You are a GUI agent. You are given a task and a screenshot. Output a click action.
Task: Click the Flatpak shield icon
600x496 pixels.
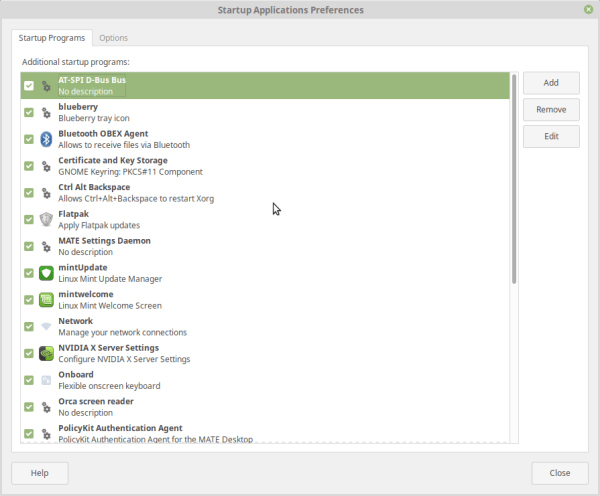click(x=46, y=220)
